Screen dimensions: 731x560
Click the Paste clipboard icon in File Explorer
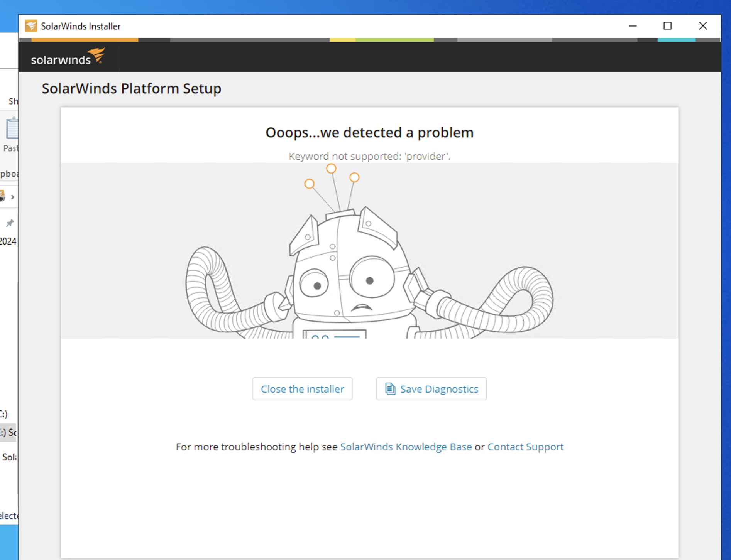click(x=12, y=128)
